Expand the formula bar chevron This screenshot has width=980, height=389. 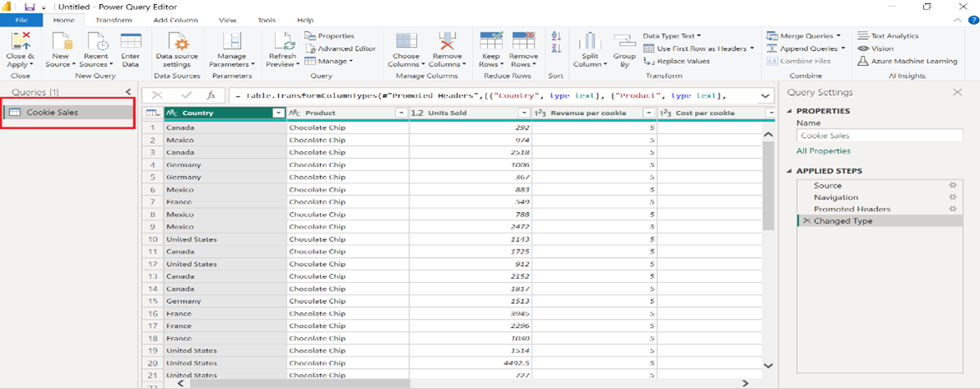click(x=765, y=95)
